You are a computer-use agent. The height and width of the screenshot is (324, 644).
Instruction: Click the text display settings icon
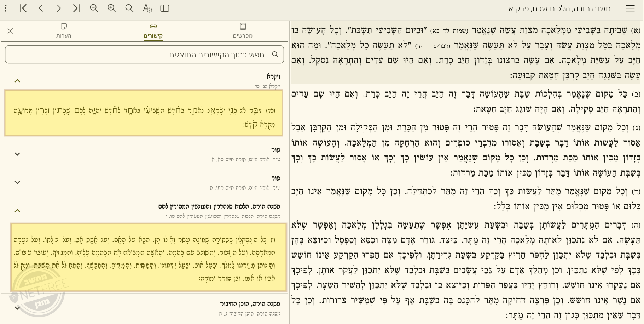147,8
